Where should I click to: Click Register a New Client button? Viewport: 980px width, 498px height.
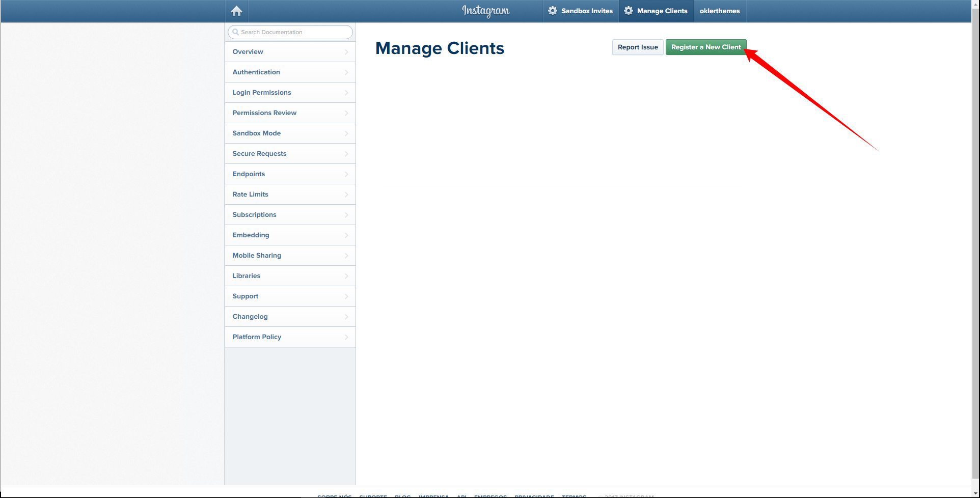coord(705,47)
